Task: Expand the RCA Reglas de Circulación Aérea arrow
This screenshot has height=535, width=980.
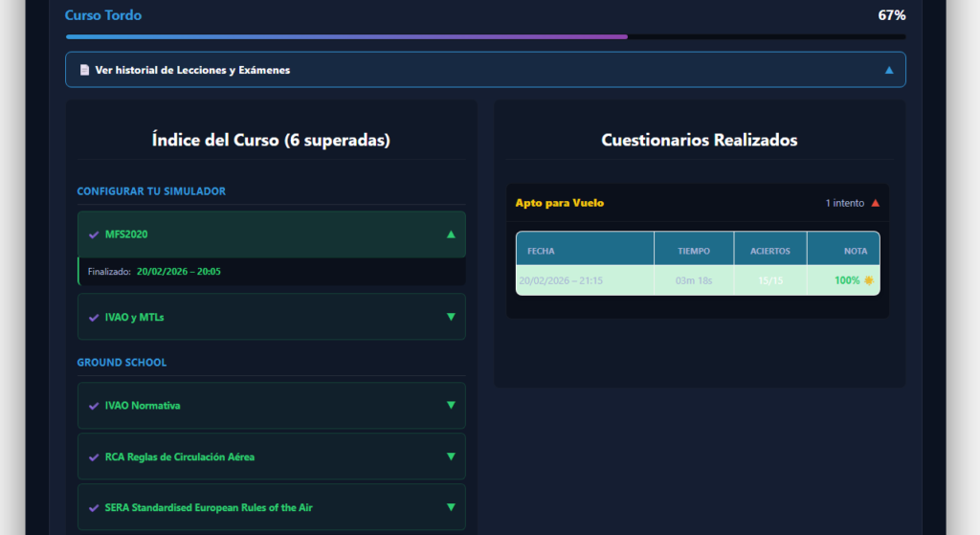Action: click(451, 457)
